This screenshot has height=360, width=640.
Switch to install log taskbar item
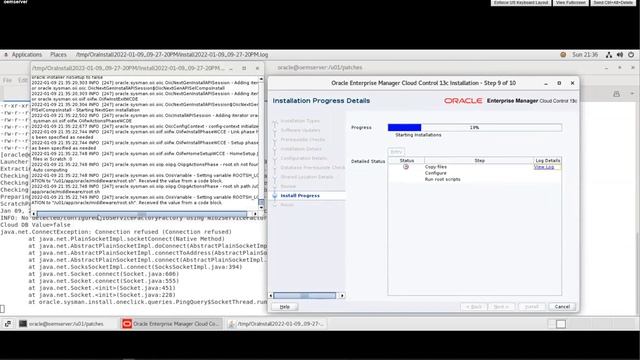(x=276, y=324)
